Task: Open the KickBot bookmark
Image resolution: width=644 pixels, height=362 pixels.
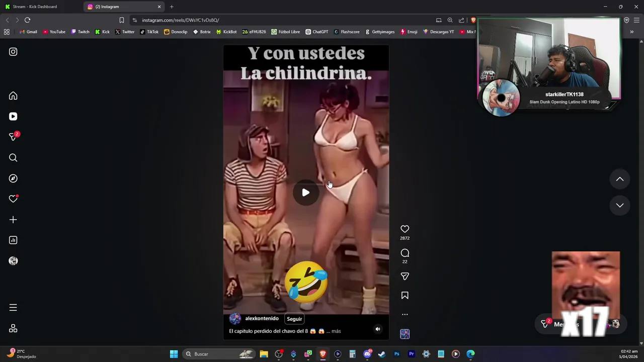Action: pyautogui.click(x=226, y=32)
